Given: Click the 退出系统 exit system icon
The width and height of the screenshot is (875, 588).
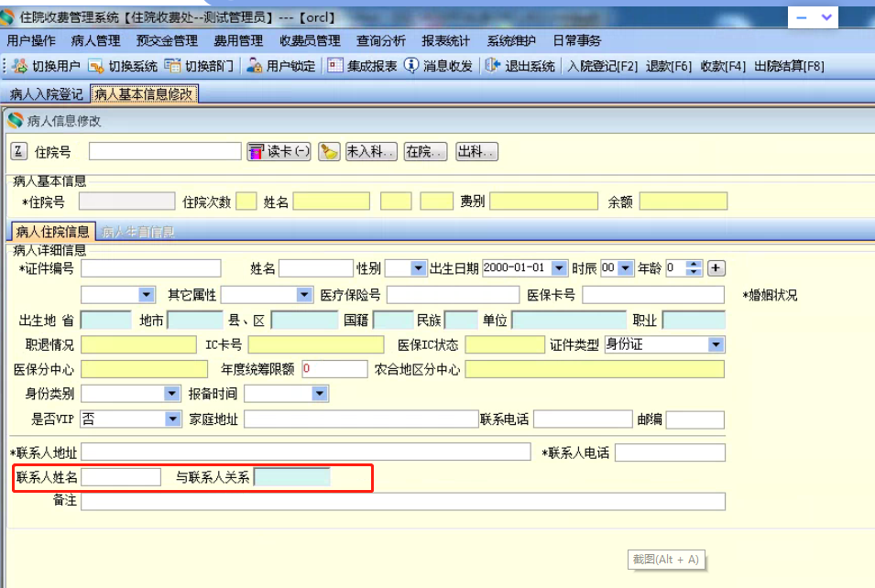Looking at the screenshot, I should [492, 66].
